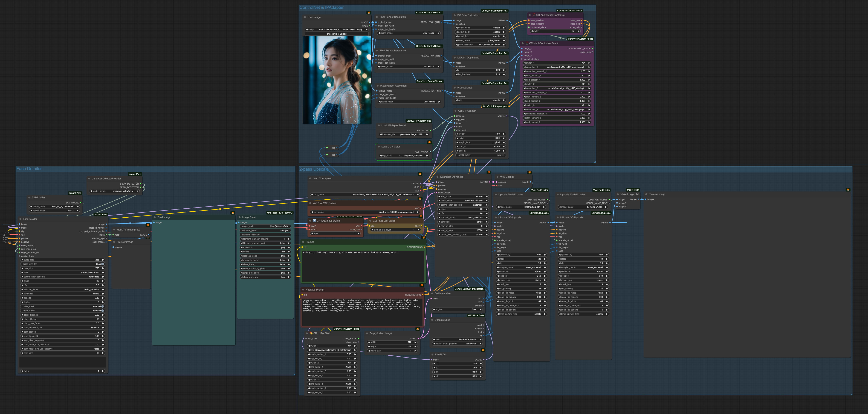Click collapse dot on FaceDetailer node
Image resolution: width=868 pixels, height=414 pixels.
20,219
